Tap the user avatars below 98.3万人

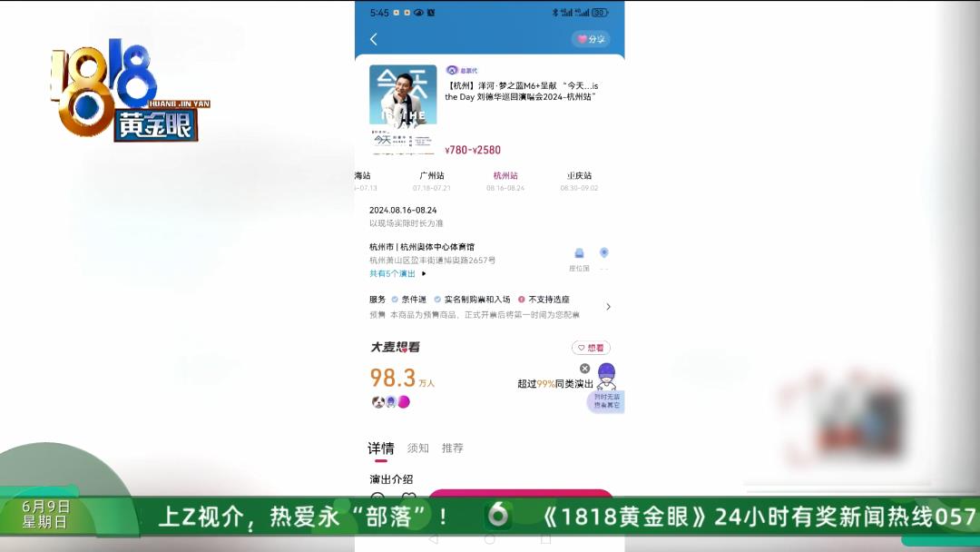[x=391, y=402]
